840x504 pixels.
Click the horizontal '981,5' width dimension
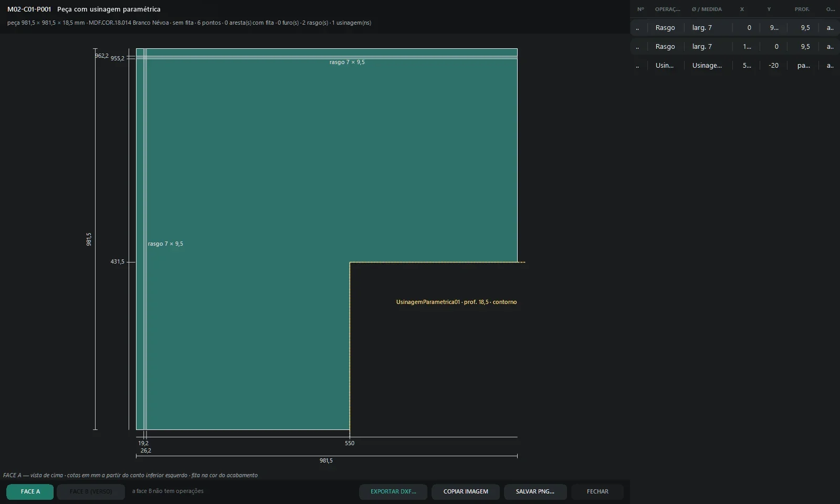[x=326, y=461]
